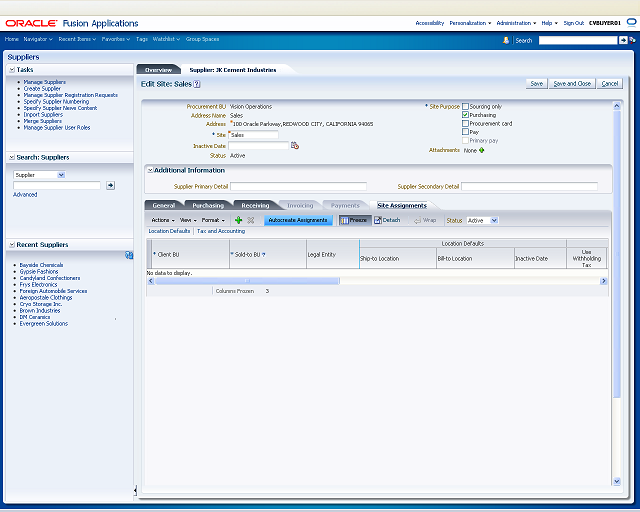Click the horizontal table scrollbar thumb
640x512 pixels.
click(247, 281)
